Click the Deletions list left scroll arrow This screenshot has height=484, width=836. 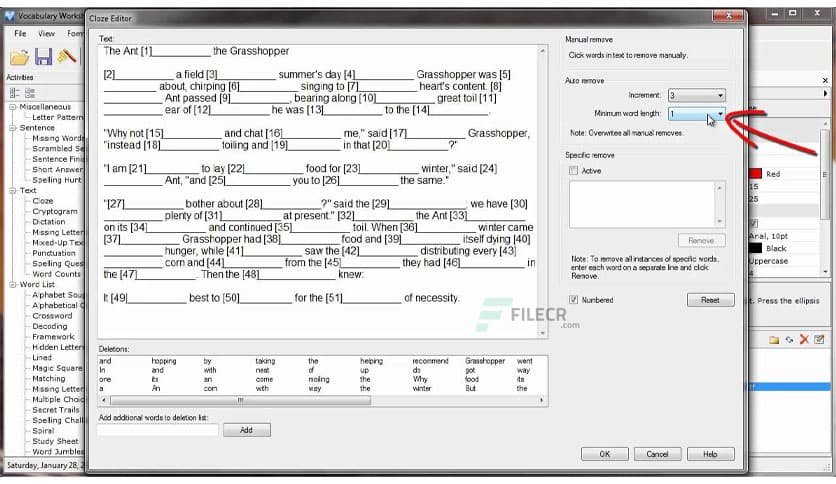coord(103,400)
